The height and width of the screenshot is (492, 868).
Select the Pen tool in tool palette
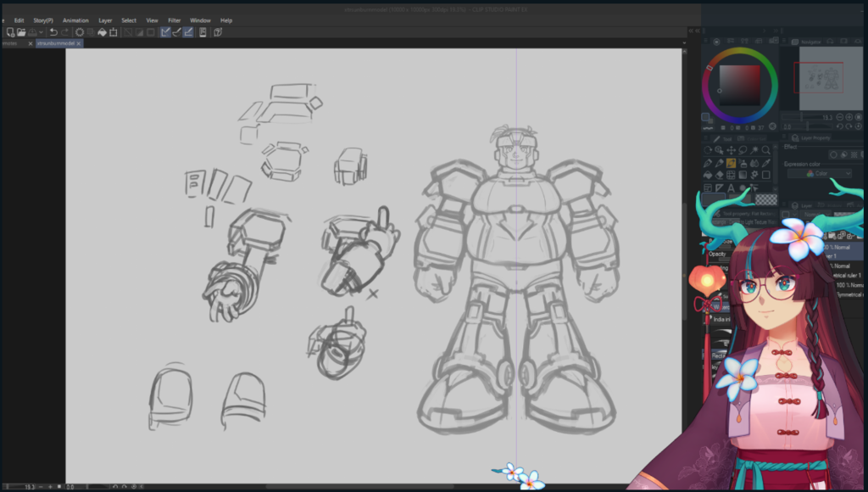coord(708,163)
